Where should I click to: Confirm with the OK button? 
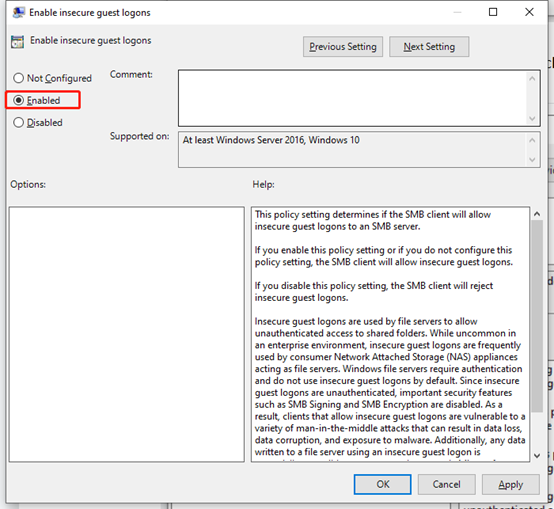pyautogui.click(x=383, y=484)
